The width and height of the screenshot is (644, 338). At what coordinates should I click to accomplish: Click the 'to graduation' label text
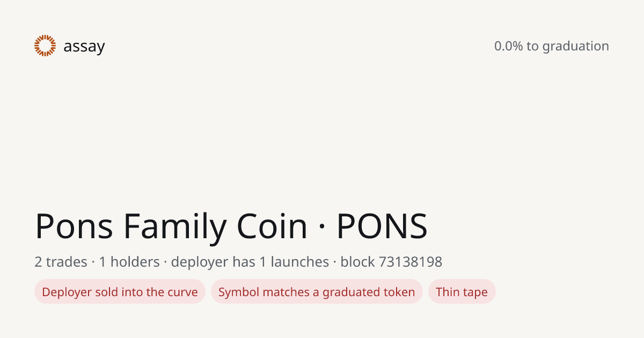pos(568,47)
